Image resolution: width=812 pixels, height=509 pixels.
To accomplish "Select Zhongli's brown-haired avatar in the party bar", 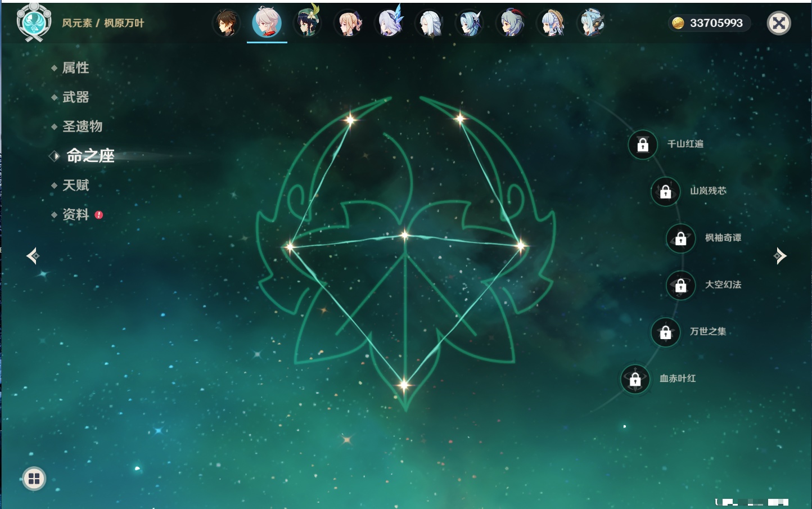I will (227, 23).
